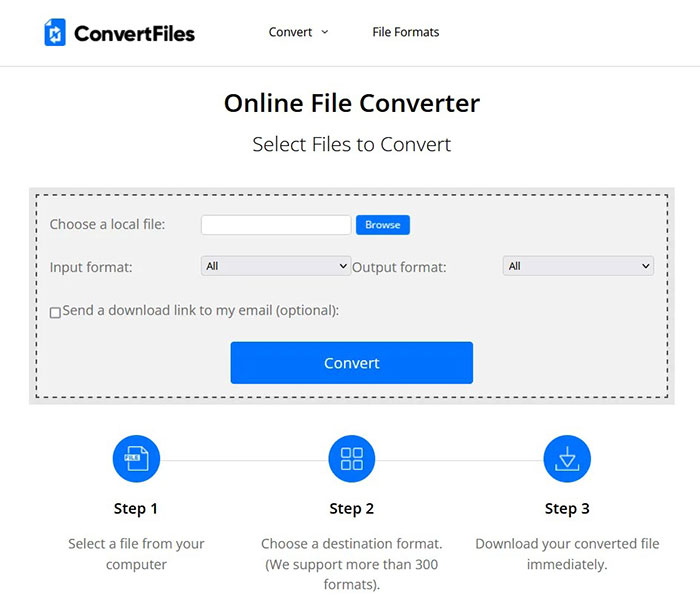The width and height of the screenshot is (700, 610).
Task: Click the Send a download link label text
Action: [x=200, y=310]
